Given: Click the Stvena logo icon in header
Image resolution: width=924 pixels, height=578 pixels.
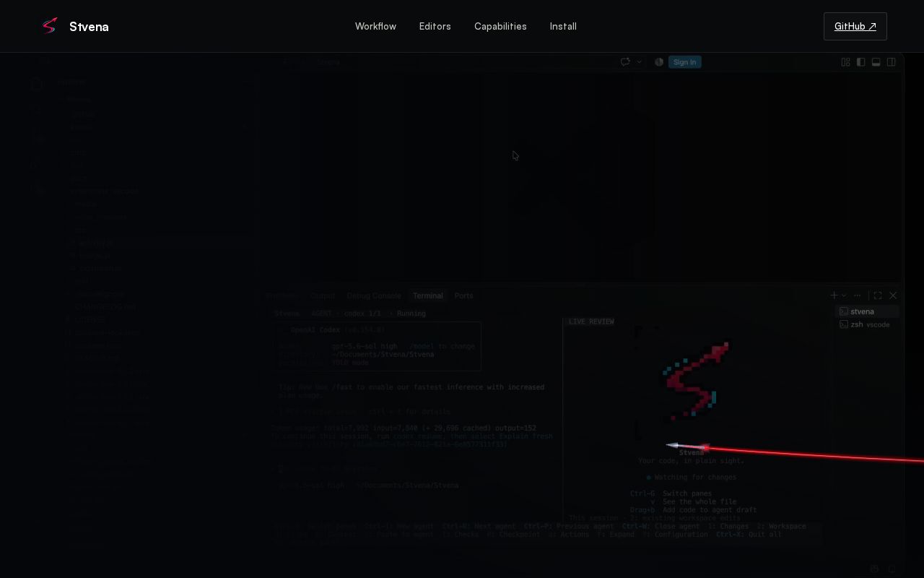Looking at the screenshot, I should 49,26.
